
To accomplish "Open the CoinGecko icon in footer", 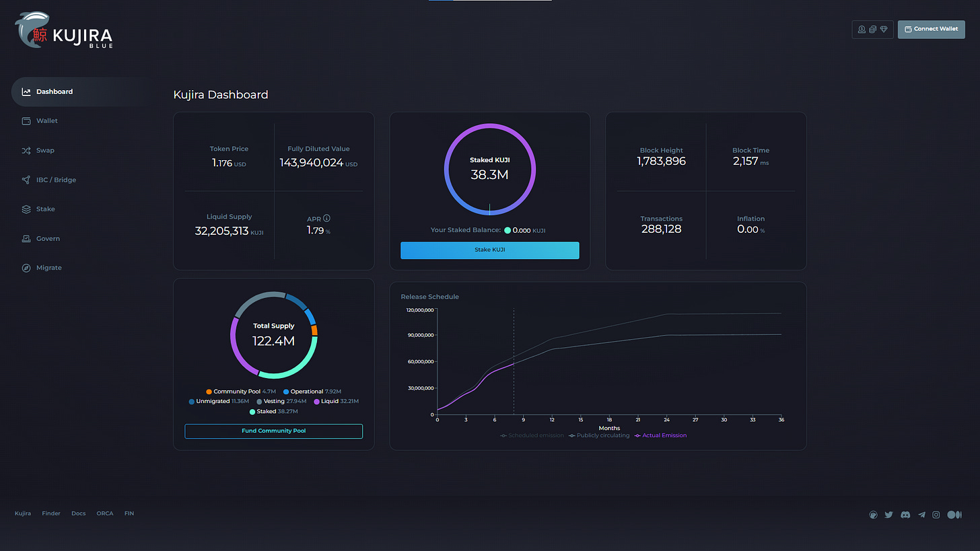I will (873, 515).
